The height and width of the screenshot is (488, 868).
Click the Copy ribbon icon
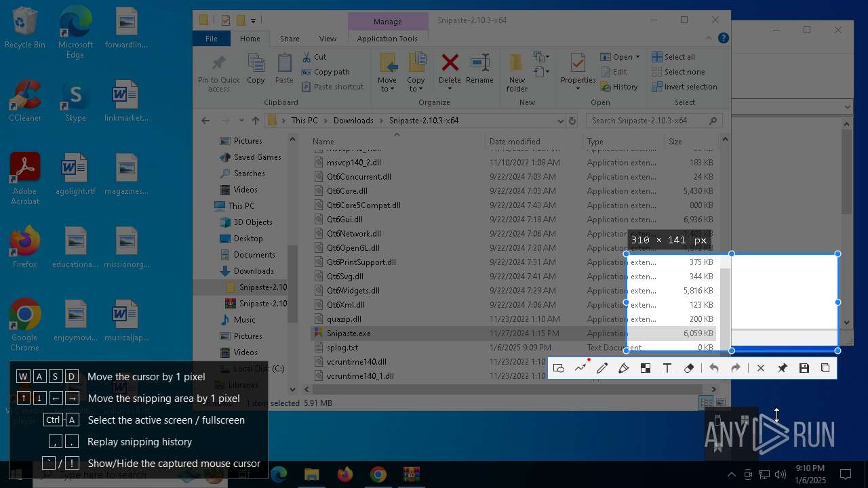tap(256, 64)
